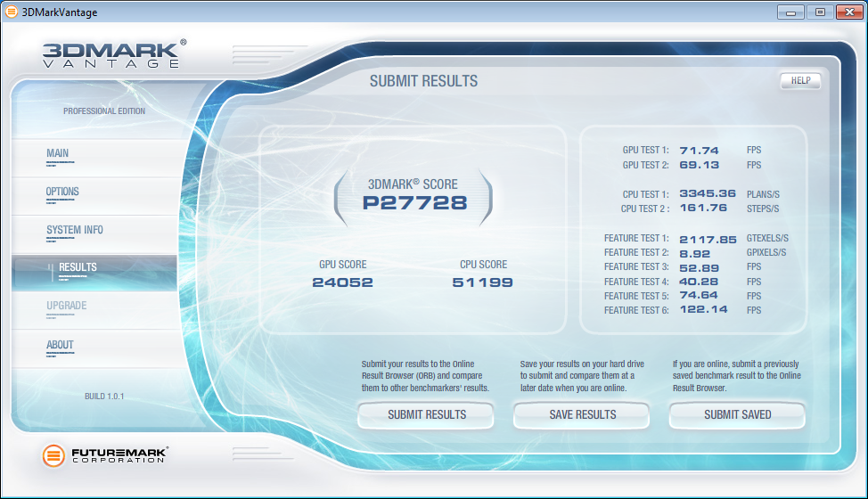Select the Results sidebar item

[78, 267]
